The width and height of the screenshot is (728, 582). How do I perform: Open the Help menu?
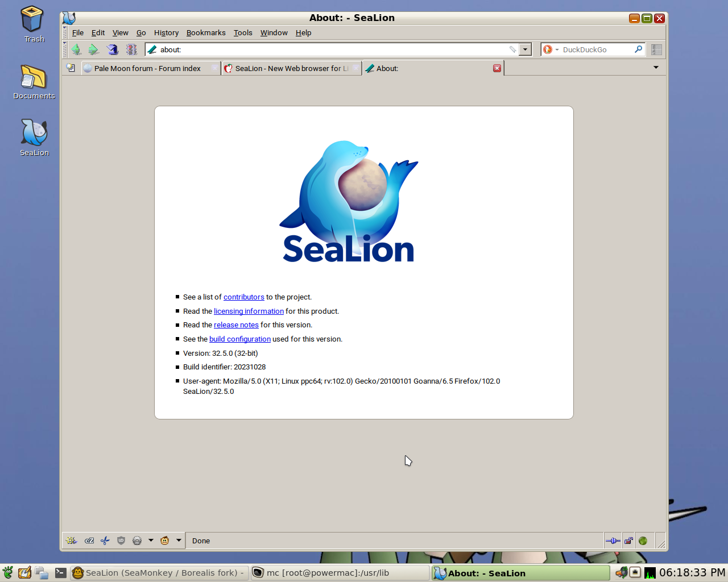[x=303, y=33]
